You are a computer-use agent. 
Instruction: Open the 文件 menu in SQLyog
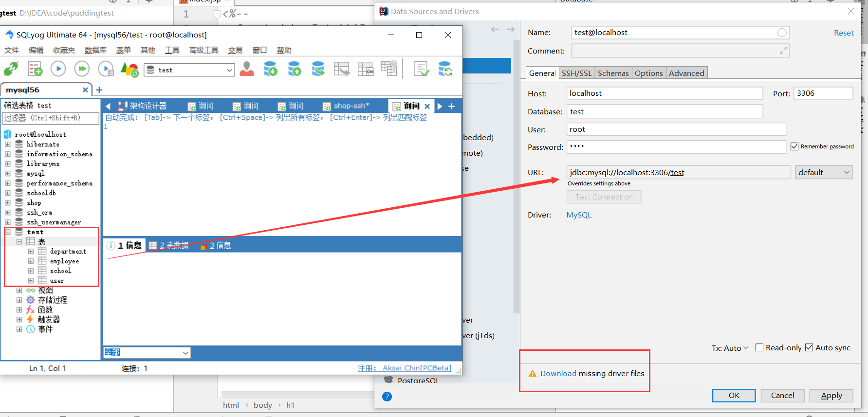point(12,50)
